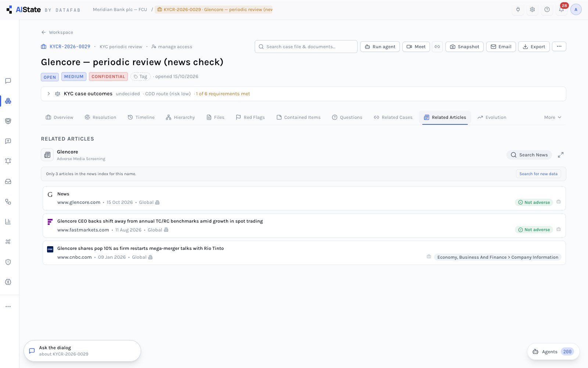Click the Search News button
Viewport: 588px width, 368px height.
pyautogui.click(x=529, y=155)
